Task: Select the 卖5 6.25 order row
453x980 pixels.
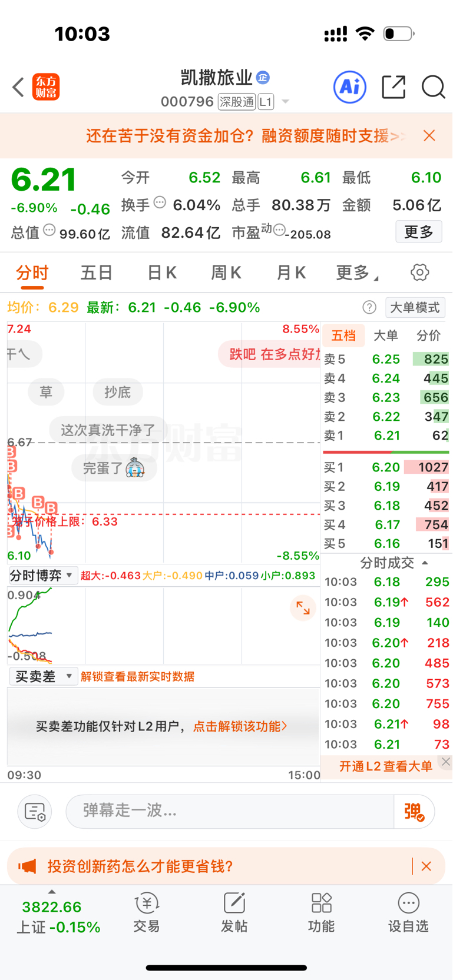Action: pyautogui.click(x=386, y=359)
